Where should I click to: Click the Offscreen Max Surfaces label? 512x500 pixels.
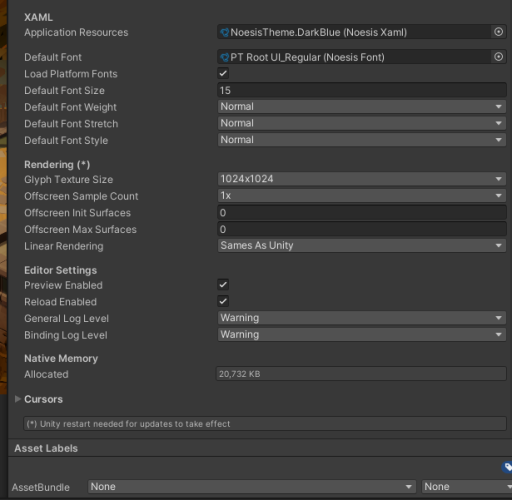point(80,230)
